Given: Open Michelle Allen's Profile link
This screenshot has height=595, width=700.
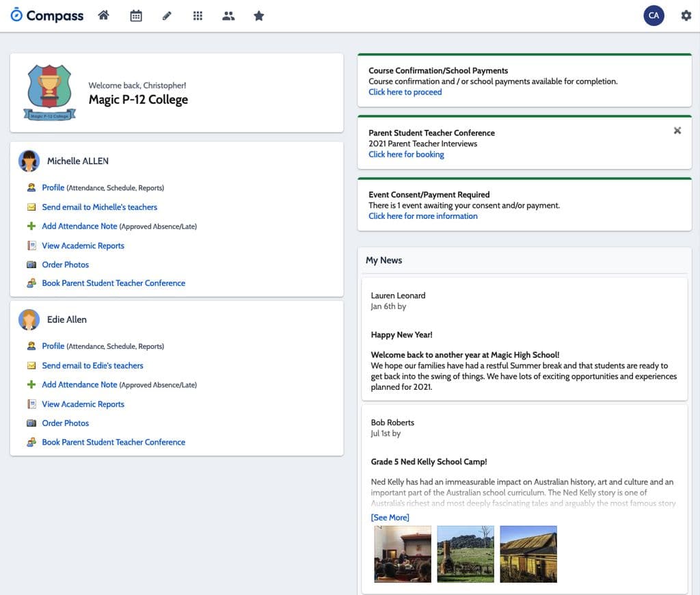Looking at the screenshot, I should 53,187.
